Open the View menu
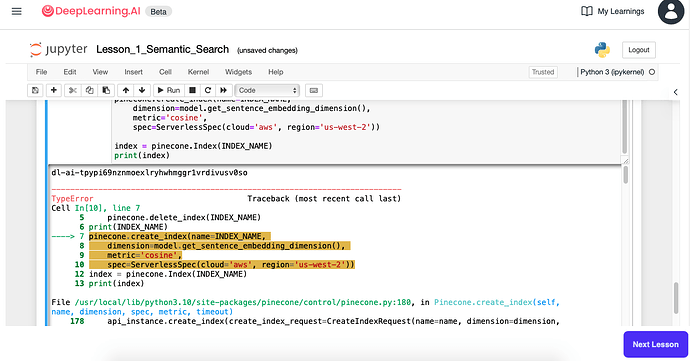Image resolution: width=690 pixels, height=361 pixels. (x=100, y=72)
